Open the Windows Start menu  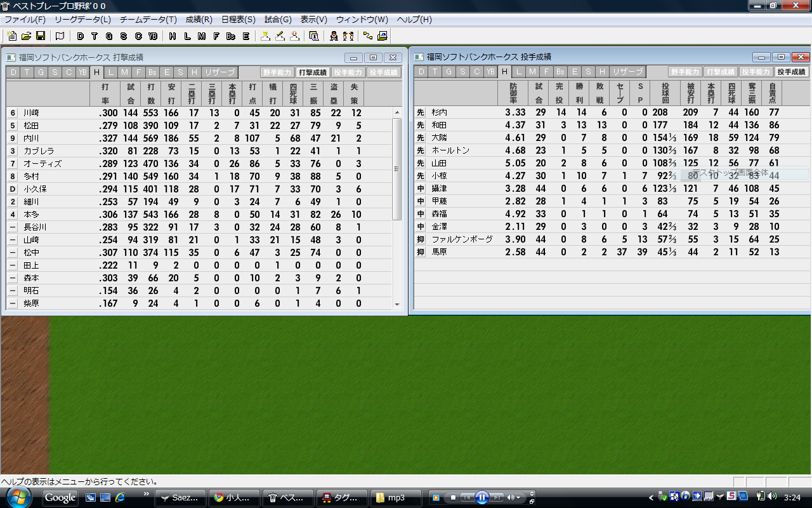pos(18,497)
